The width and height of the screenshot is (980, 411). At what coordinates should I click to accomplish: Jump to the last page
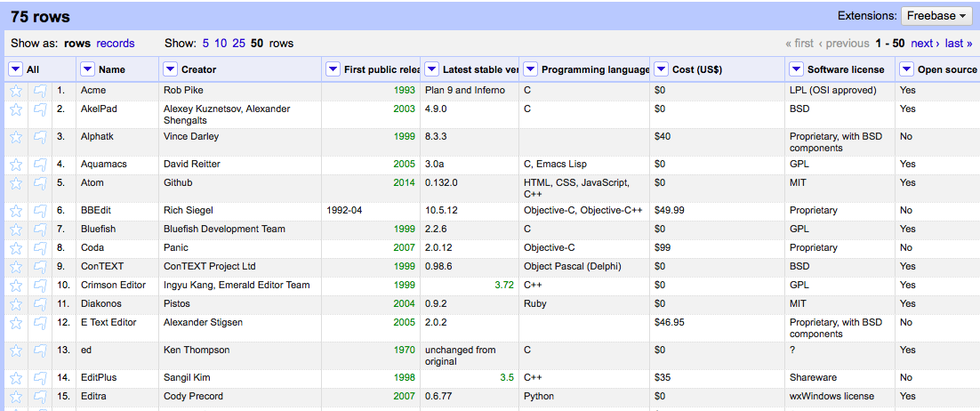(x=958, y=43)
